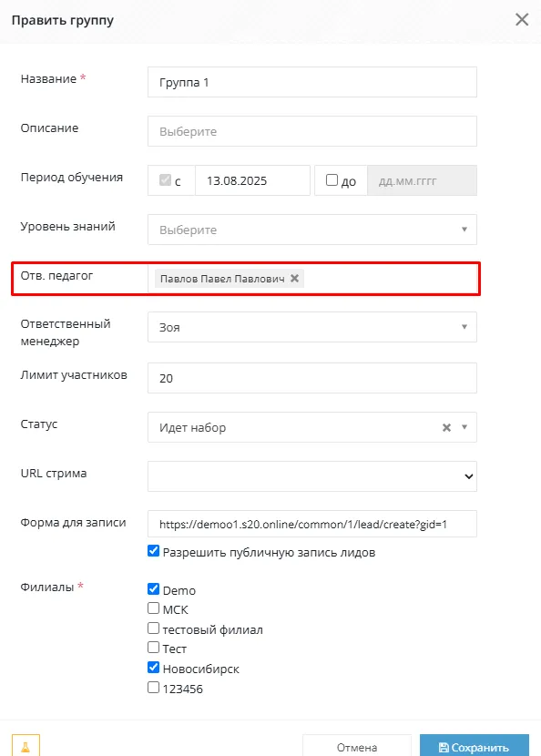Click the start date field 13.08.2025

[252, 180]
